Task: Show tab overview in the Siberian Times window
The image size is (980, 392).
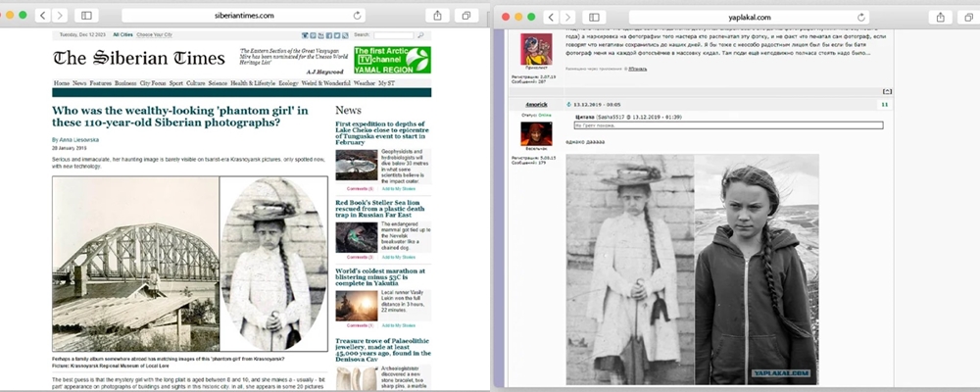Action: (466, 17)
